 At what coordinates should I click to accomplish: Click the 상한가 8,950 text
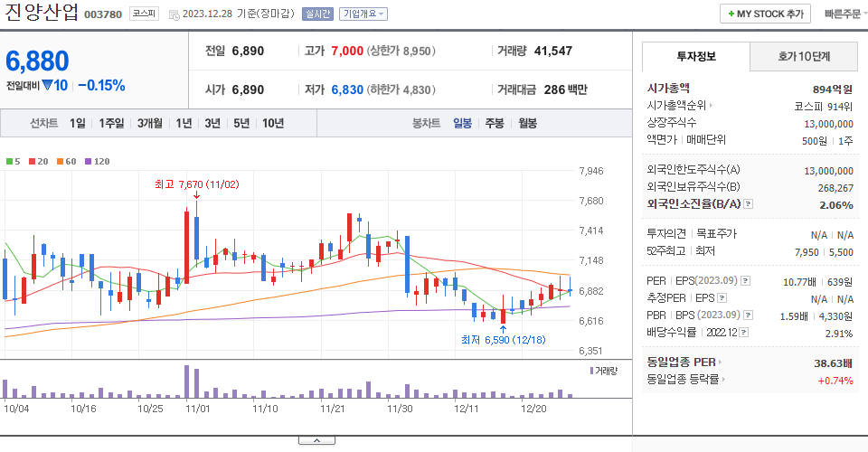[x=402, y=51]
